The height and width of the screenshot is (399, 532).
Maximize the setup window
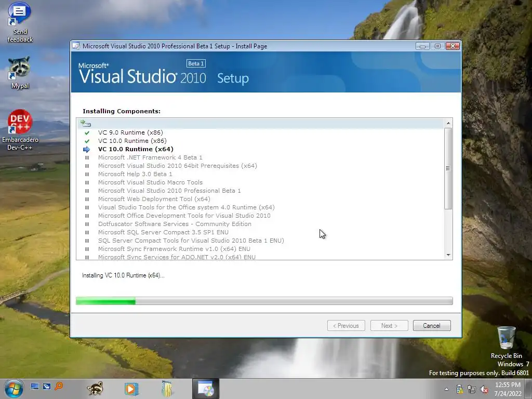[x=437, y=46]
